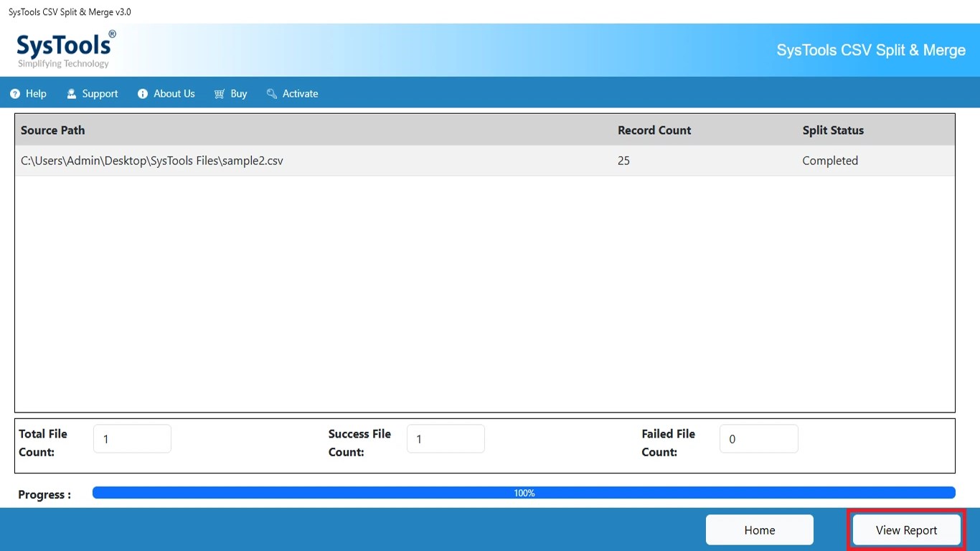Click the record count value 25
The height and width of the screenshot is (551, 980).
click(623, 161)
